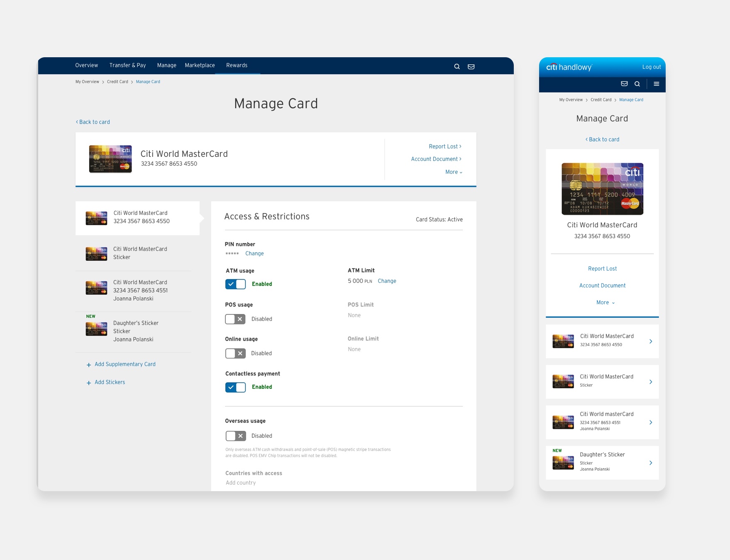This screenshot has width=730, height=560.
Task: Expand the More dropdown in mobile view
Action: point(605,302)
